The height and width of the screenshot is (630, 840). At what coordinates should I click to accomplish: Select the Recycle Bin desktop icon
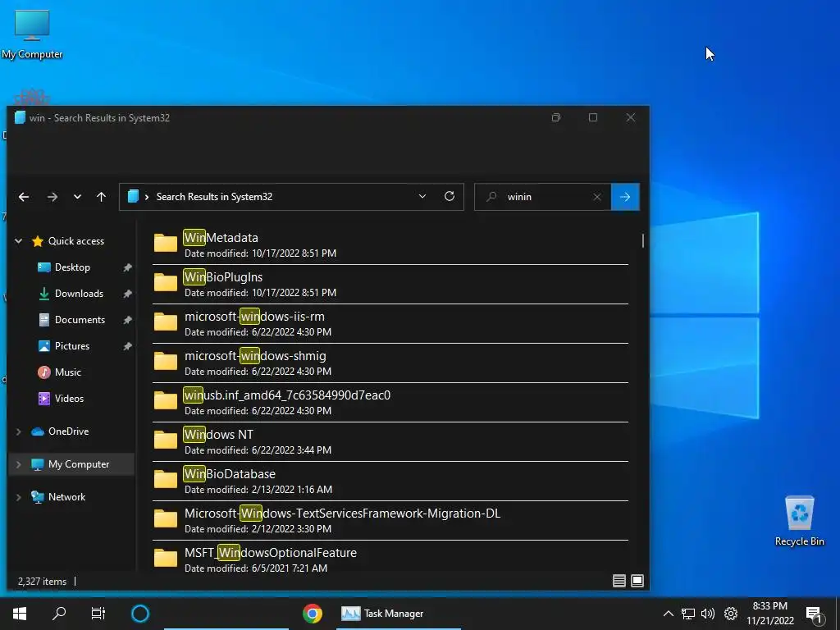pos(799,520)
